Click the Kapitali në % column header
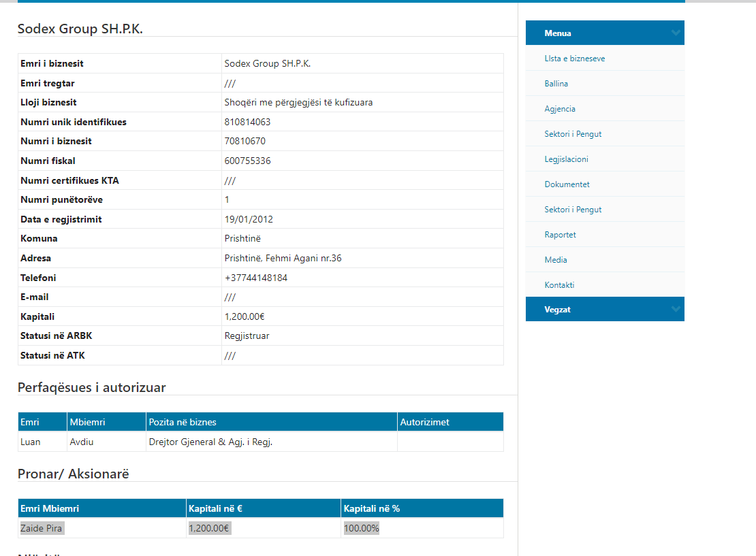This screenshot has height=556, width=756. (371, 508)
